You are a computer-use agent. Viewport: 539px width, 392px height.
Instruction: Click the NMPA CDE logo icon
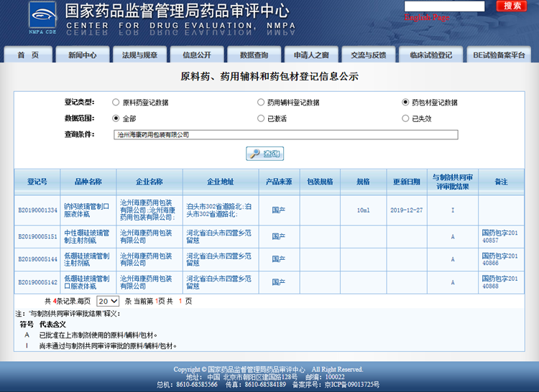(x=42, y=17)
